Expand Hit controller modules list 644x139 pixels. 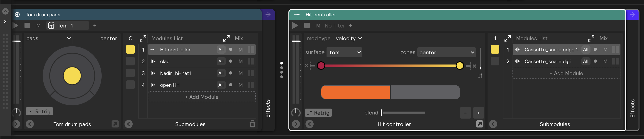tap(507, 38)
